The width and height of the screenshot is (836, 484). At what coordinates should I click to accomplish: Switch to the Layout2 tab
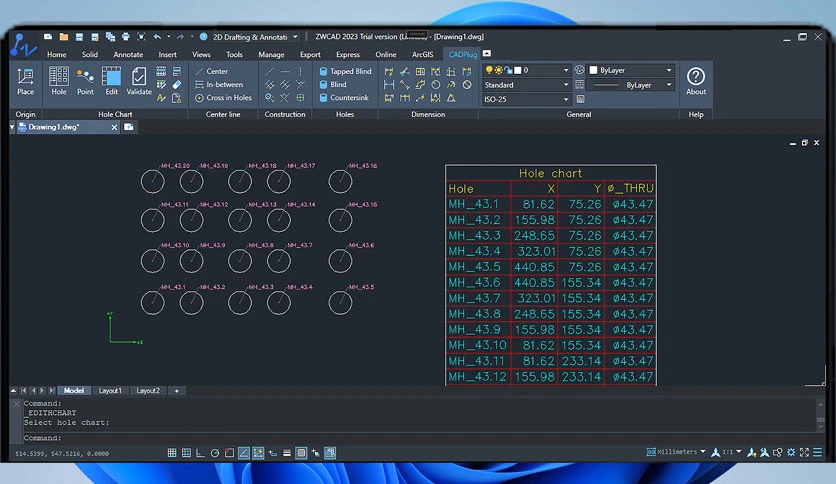[148, 391]
